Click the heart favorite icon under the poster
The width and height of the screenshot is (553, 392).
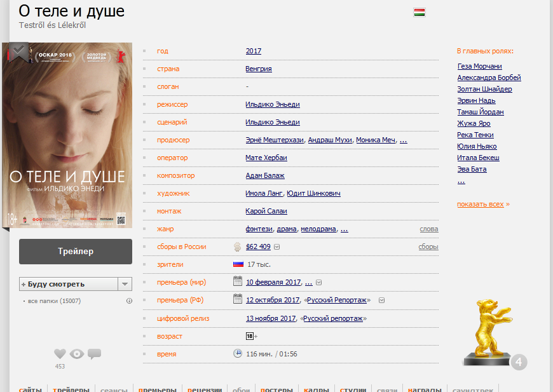pyautogui.click(x=60, y=354)
